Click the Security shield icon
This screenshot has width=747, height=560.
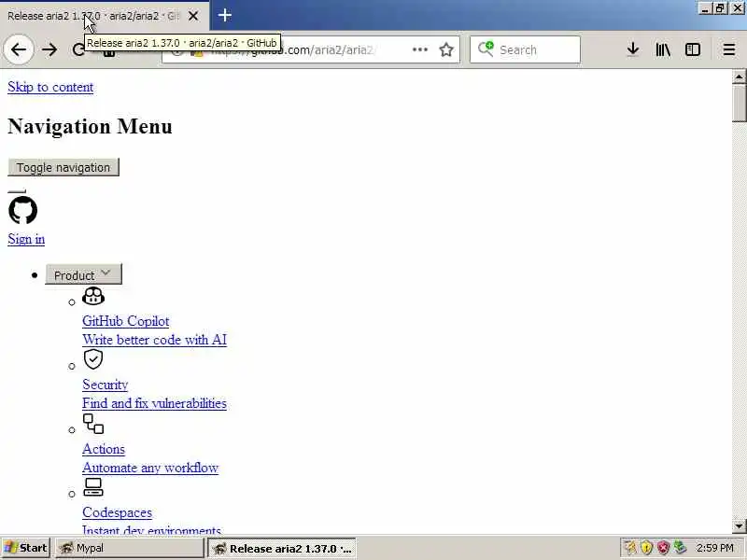[93, 359]
